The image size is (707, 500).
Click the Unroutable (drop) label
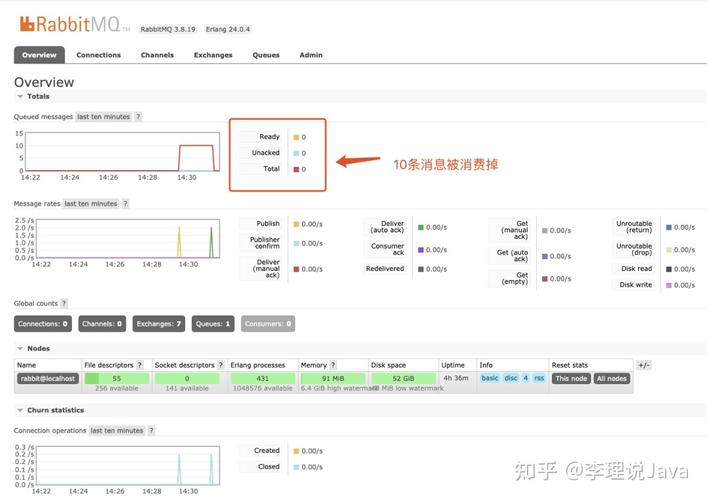(x=634, y=249)
